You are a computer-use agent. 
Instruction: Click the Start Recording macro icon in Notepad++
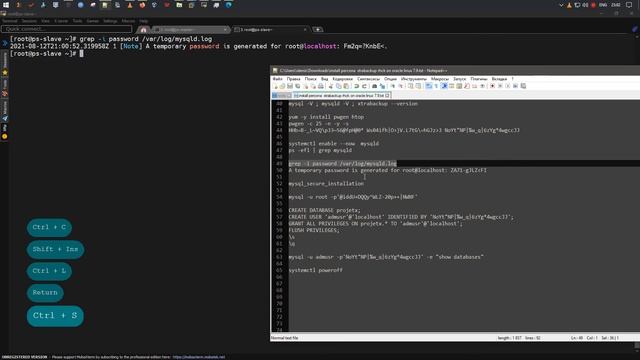492,86
